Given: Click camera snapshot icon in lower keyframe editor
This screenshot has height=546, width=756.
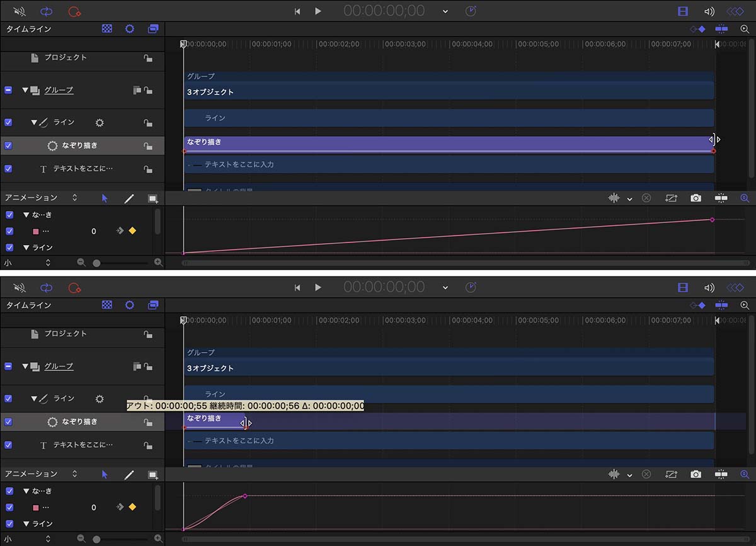Looking at the screenshot, I should click(x=696, y=474).
